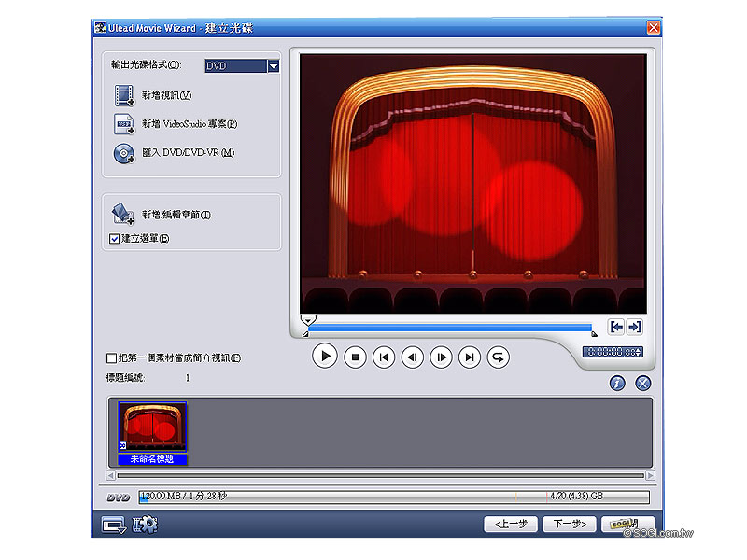
Task: Select the curtain clip thumbnail in the media list
Action: pyautogui.click(x=152, y=427)
